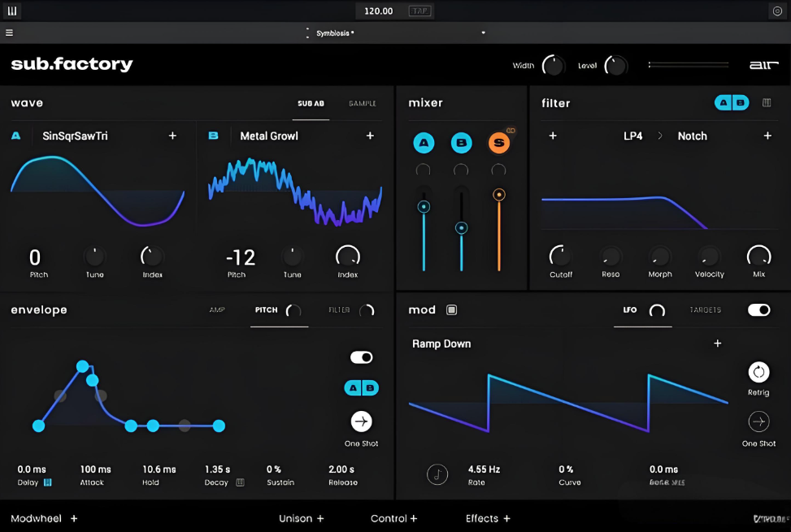The height and width of the screenshot is (532, 791).
Task: Toggle the filter A B routing button
Action: click(732, 103)
